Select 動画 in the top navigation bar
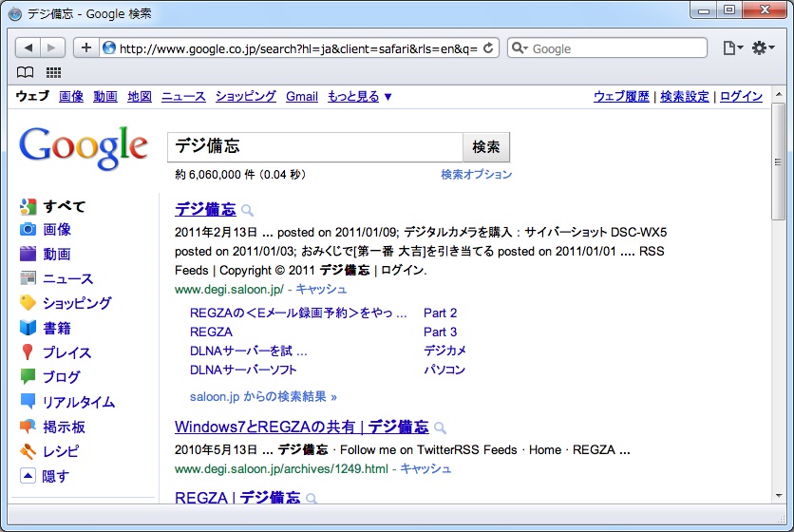The width and height of the screenshot is (794, 532). coord(105,96)
